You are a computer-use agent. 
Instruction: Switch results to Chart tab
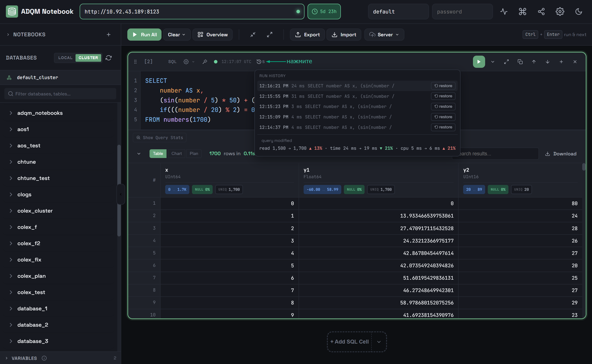(177, 154)
